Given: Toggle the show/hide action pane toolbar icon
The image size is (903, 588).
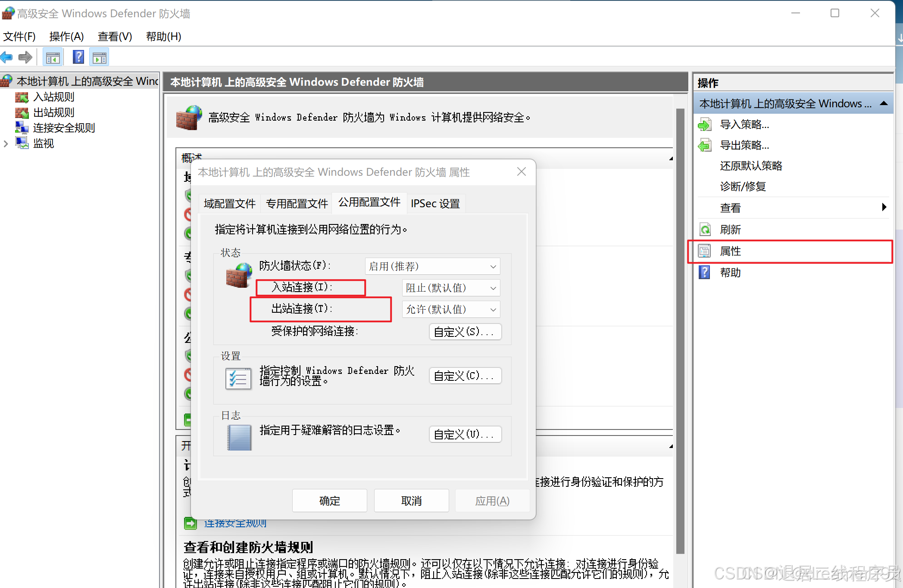Looking at the screenshot, I should tap(100, 57).
